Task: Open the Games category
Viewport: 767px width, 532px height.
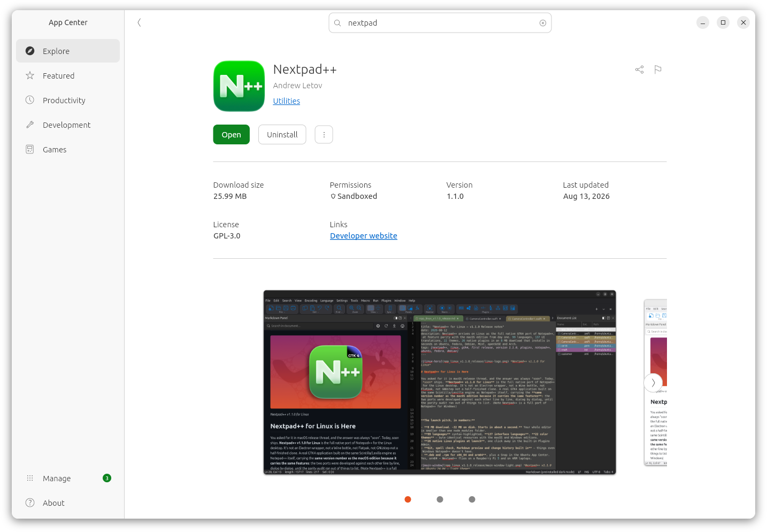Action: [x=68, y=149]
